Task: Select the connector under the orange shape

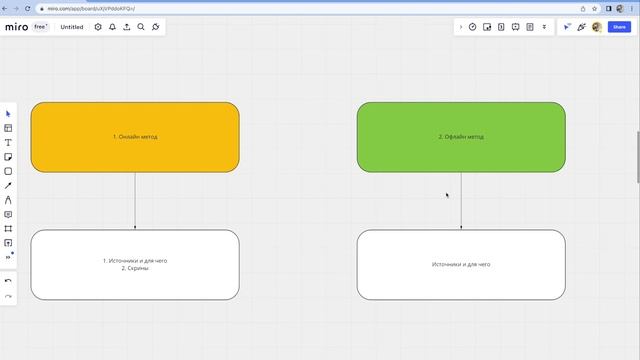Action: click(x=135, y=200)
